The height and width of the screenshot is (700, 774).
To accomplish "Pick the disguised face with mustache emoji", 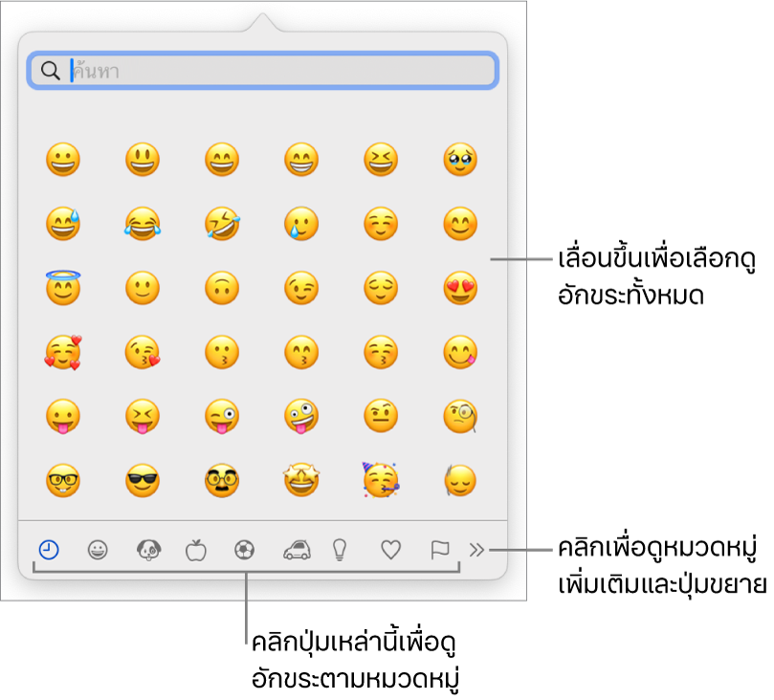I will coord(222,480).
